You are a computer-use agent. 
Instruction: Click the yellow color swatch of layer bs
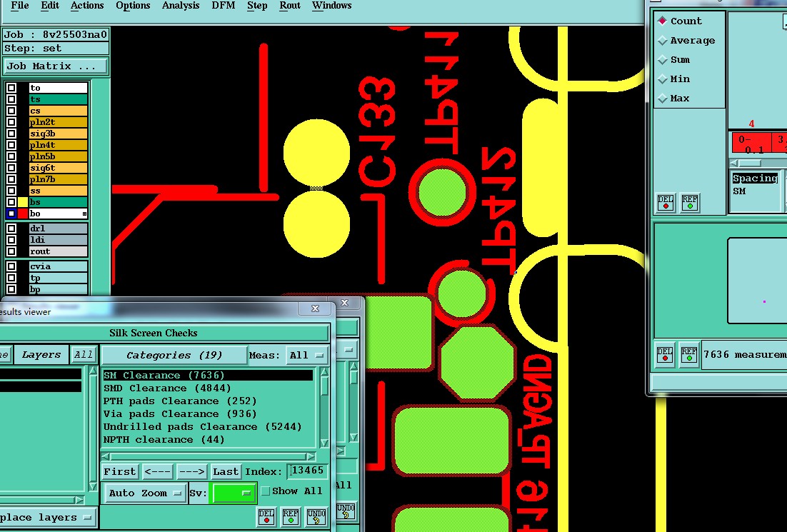[23, 202]
